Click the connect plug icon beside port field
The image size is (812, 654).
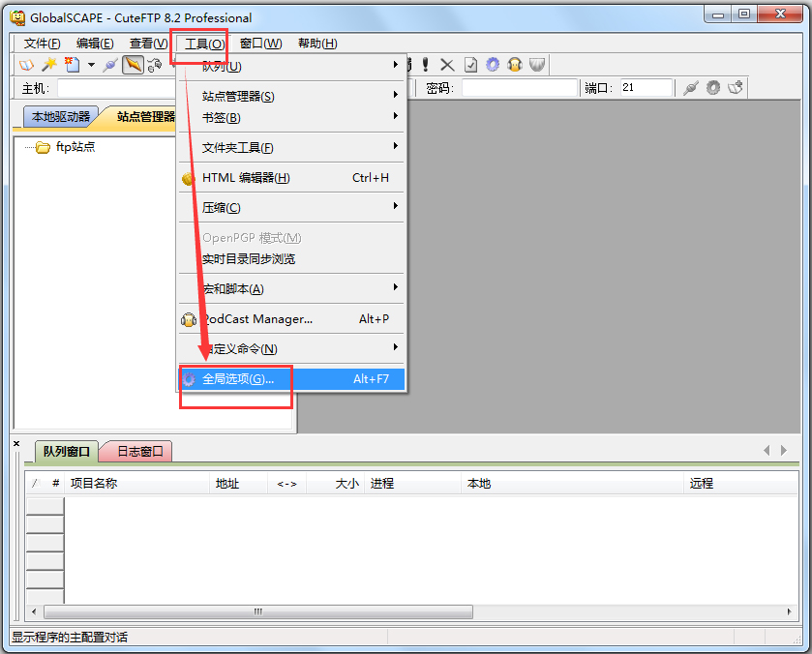690,88
